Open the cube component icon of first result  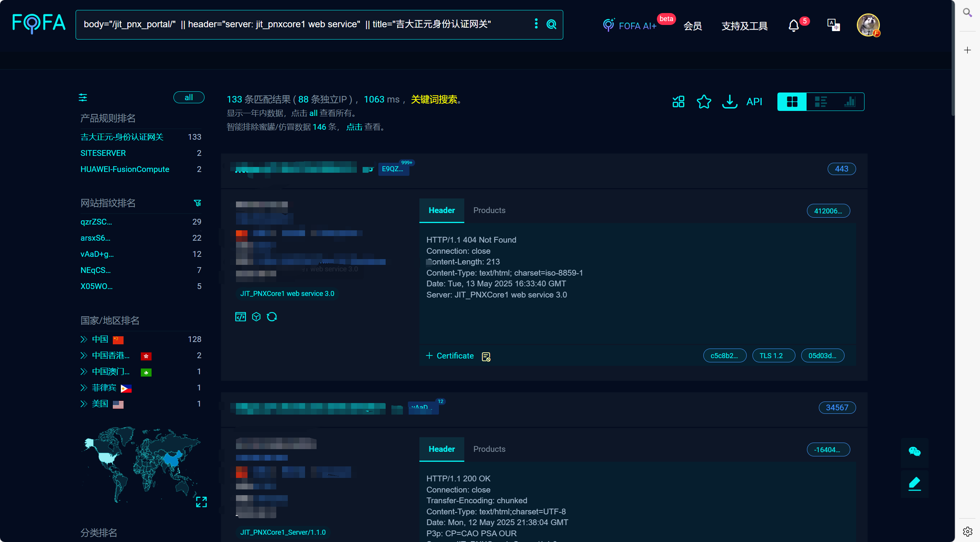(x=256, y=317)
